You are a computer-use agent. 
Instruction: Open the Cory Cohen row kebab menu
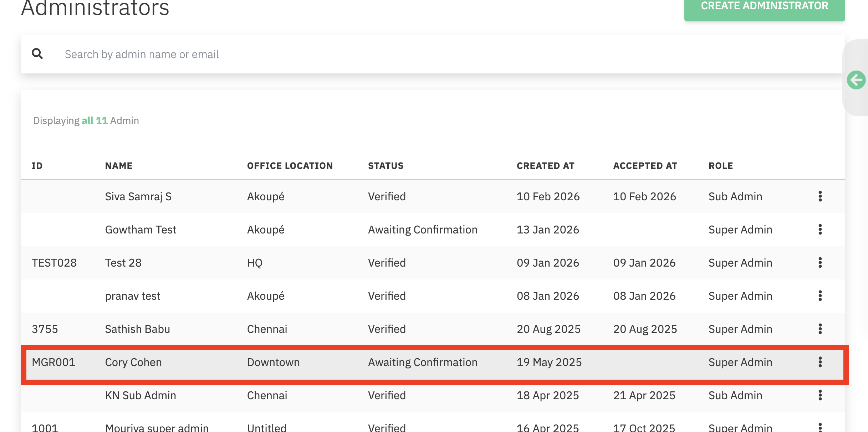tap(820, 362)
